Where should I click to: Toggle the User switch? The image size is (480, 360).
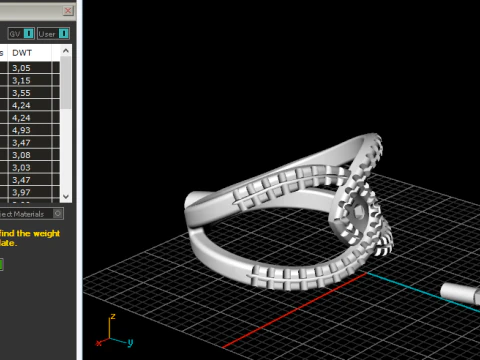pyautogui.click(x=53, y=34)
